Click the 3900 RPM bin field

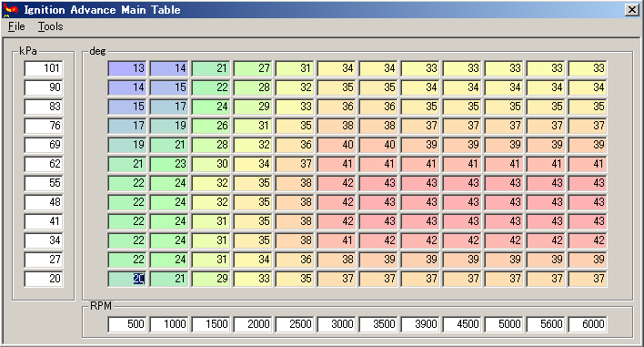click(x=420, y=324)
